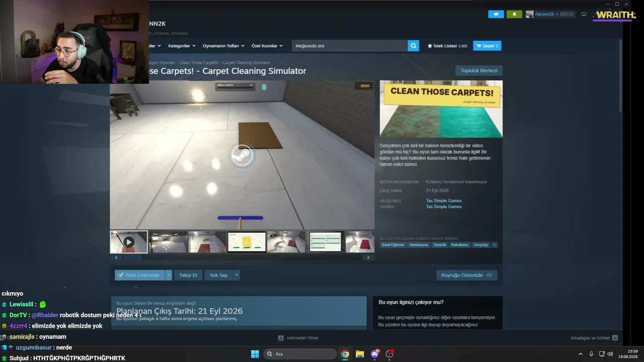Open Steam notifications bell
Image resolution: width=644 pixels, height=362 pixels.
pos(514,14)
